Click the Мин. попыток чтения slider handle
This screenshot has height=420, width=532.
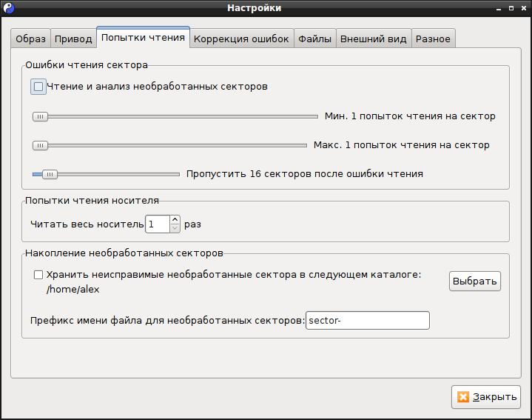coord(40,117)
